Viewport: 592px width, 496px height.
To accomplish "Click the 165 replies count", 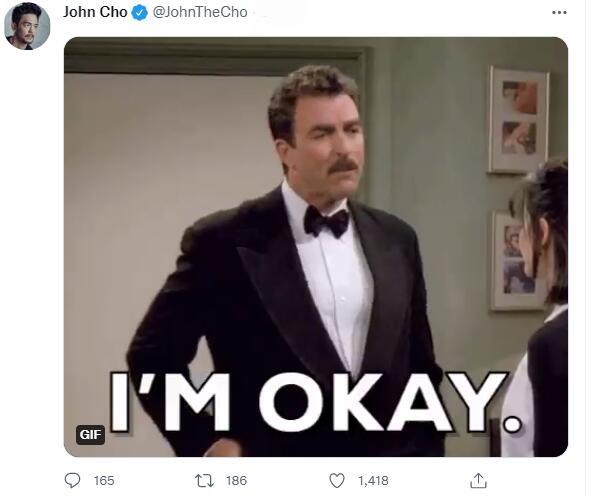I will tap(104, 481).
